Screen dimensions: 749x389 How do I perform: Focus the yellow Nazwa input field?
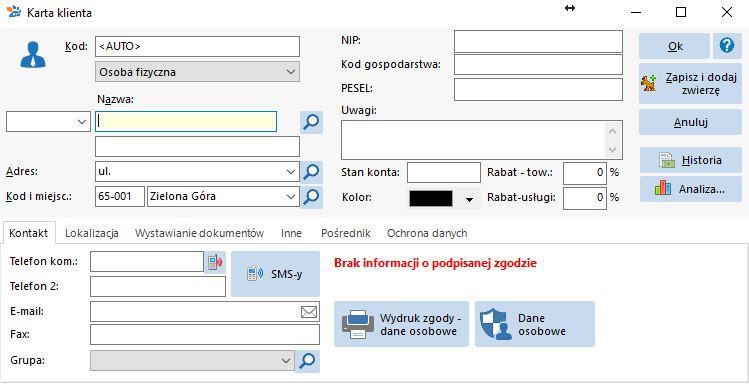tap(186, 122)
